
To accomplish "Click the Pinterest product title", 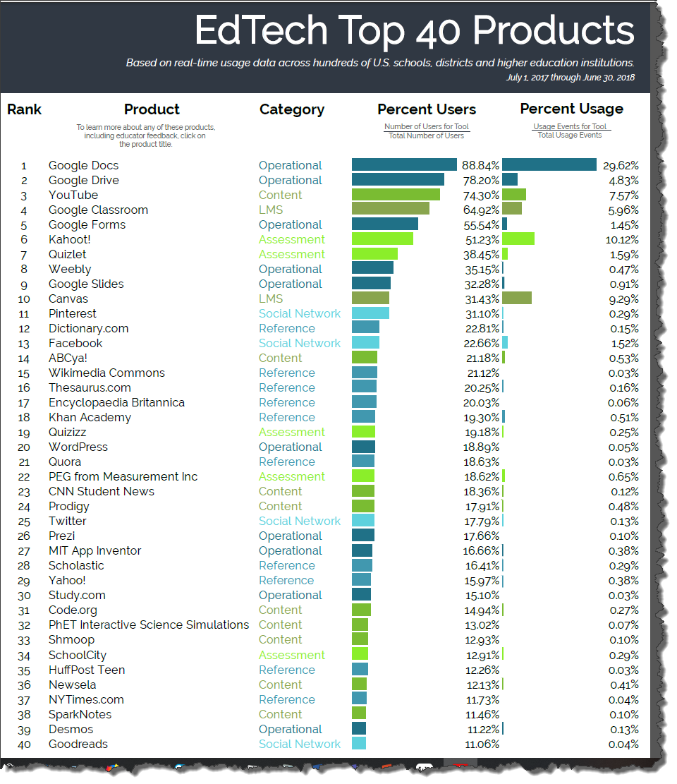I will [x=72, y=313].
